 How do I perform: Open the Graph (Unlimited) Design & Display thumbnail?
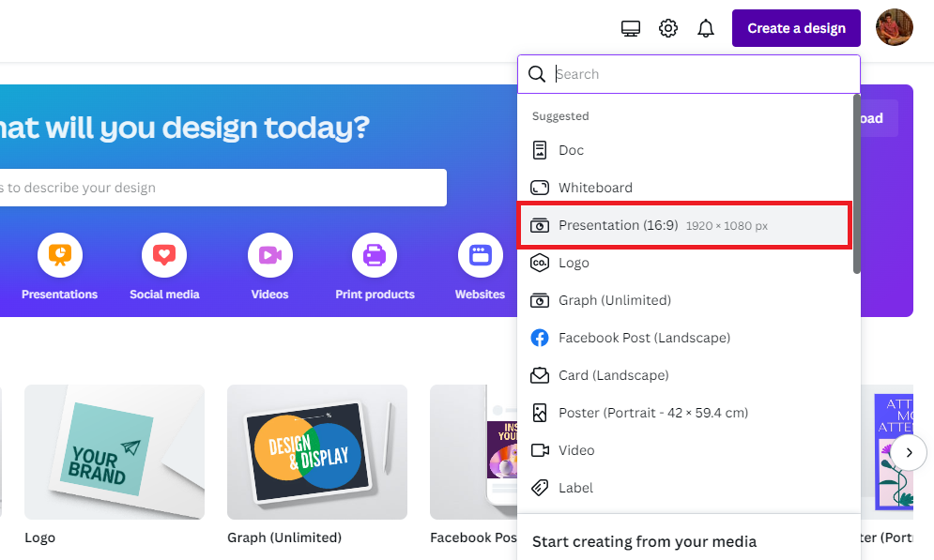pyautogui.click(x=317, y=452)
